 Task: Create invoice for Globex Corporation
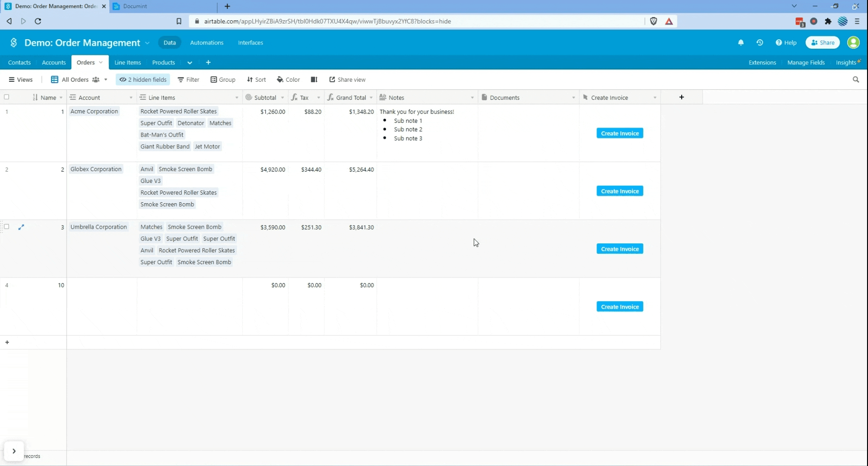tap(620, 191)
